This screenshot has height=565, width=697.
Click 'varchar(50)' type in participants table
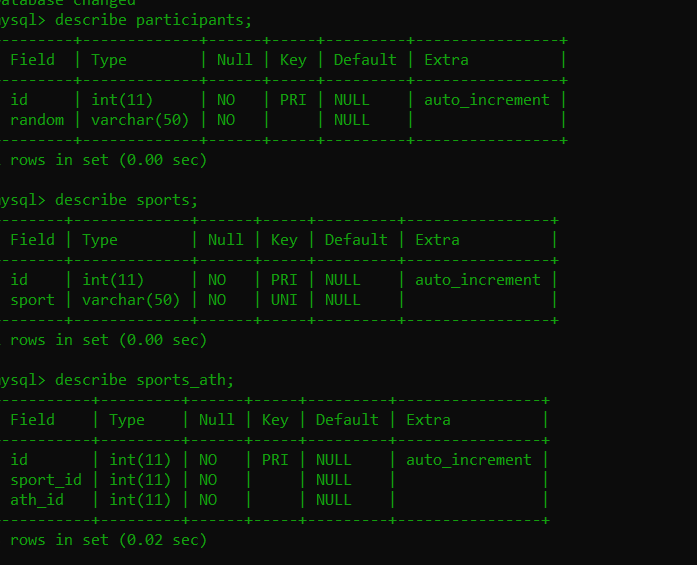point(140,120)
